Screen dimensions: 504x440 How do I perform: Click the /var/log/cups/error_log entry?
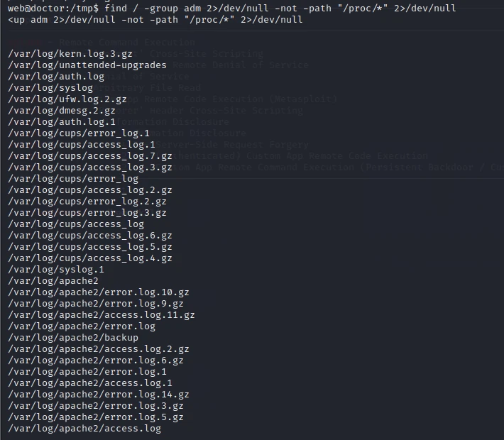(73, 179)
